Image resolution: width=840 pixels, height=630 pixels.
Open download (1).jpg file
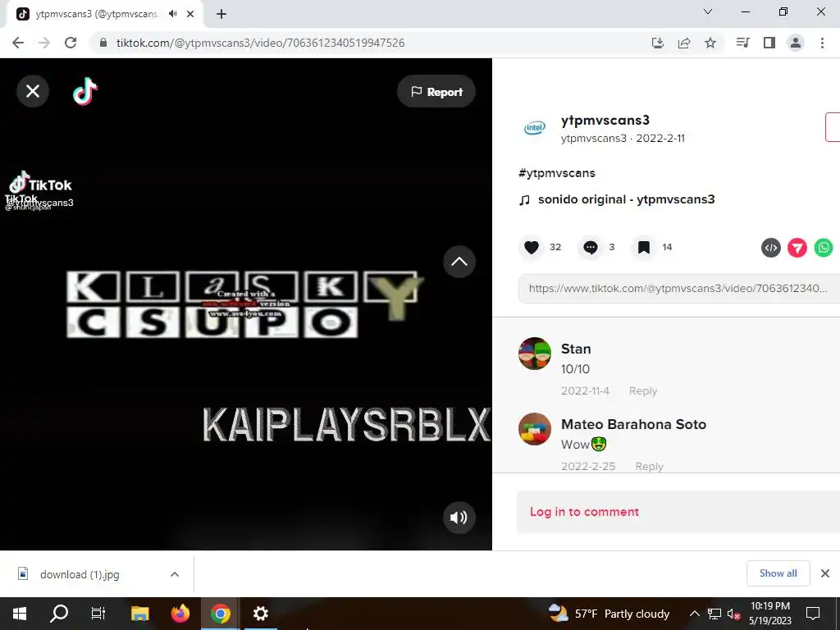coord(80,575)
